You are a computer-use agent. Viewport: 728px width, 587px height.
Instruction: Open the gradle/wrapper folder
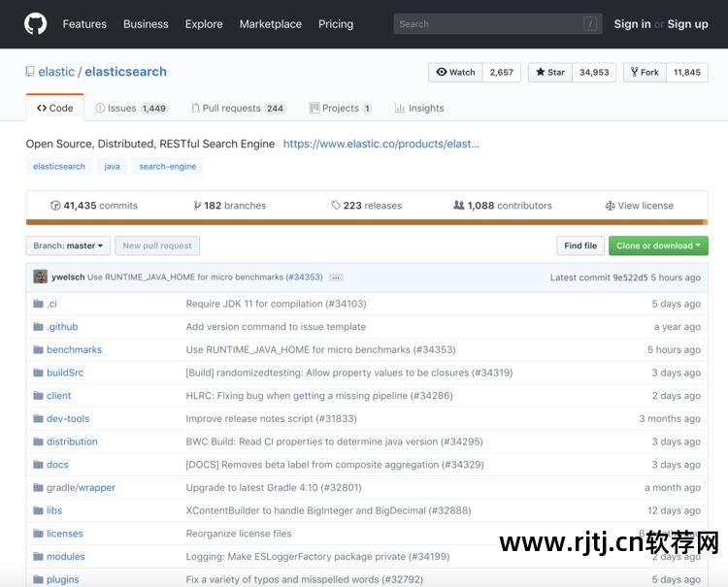pos(81,488)
